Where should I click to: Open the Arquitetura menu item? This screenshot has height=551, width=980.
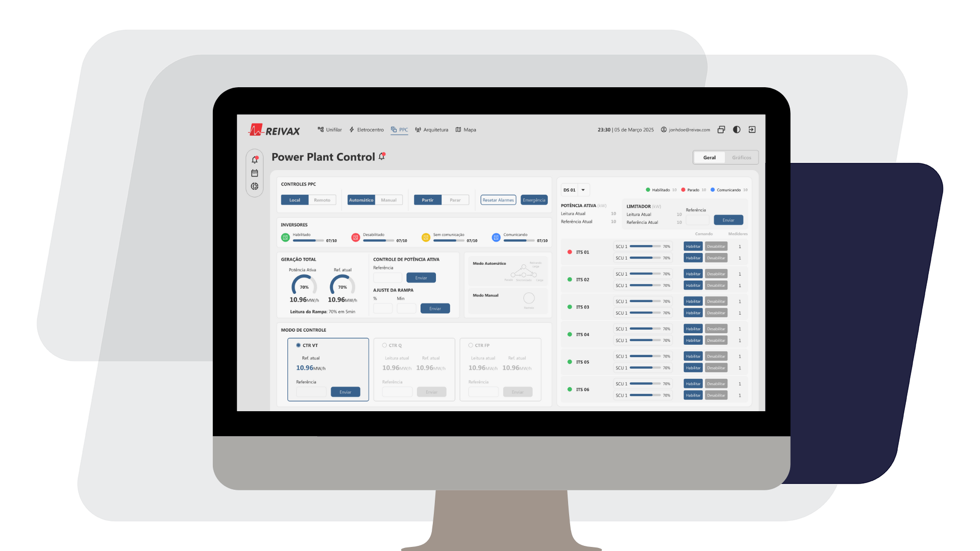click(432, 130)
